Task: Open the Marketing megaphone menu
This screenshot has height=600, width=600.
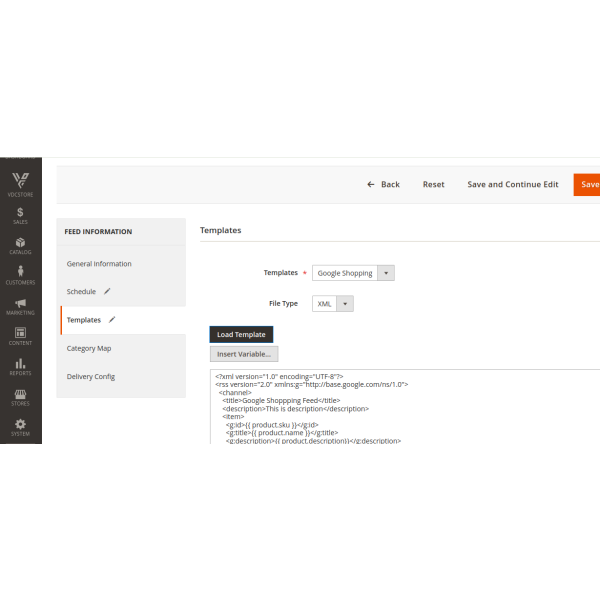Action: 20,306
